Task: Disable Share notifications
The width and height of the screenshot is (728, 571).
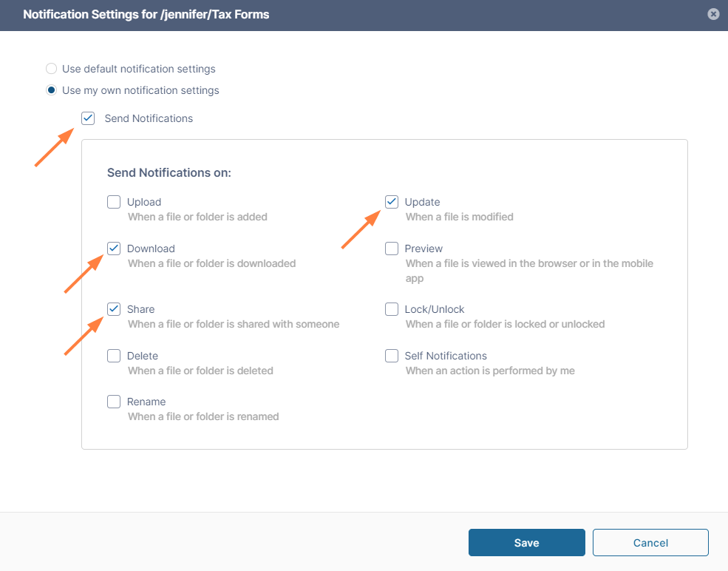Action: (x=114, y=308)
